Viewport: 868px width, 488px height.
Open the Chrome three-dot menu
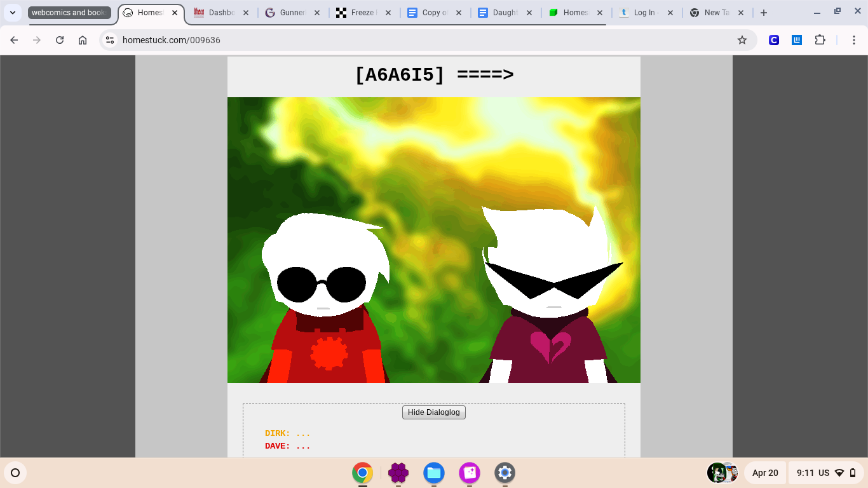(x=854, y=40)
